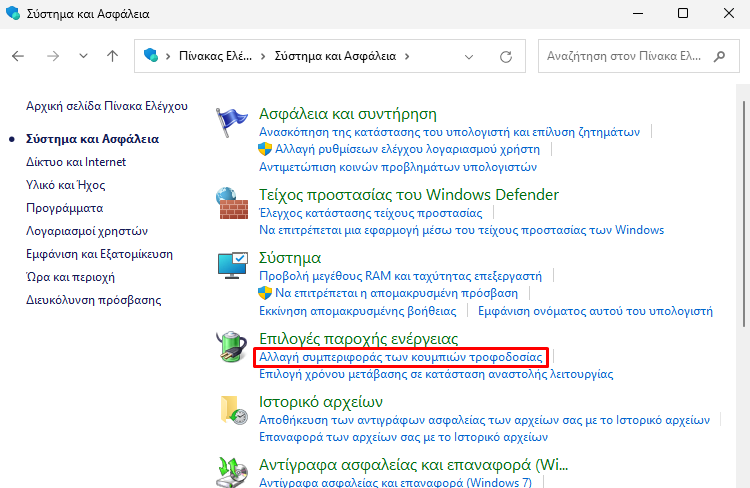Go forward with the right arrow
The image size is (750, 488).
point(53,56)
